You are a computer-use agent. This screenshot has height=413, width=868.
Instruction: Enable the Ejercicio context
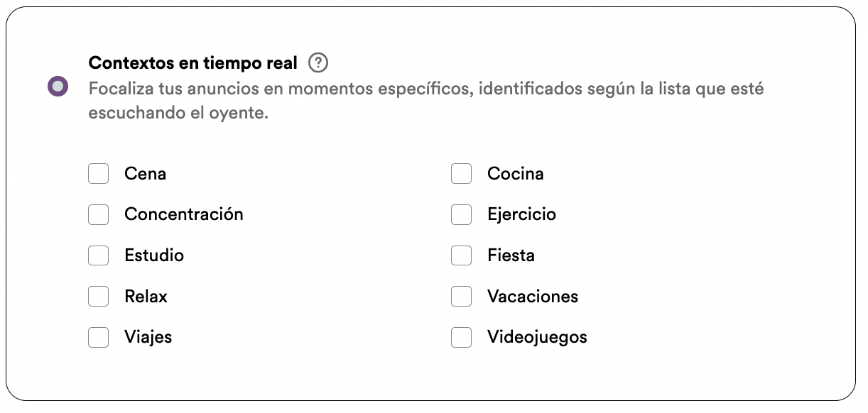click(461, 214)
